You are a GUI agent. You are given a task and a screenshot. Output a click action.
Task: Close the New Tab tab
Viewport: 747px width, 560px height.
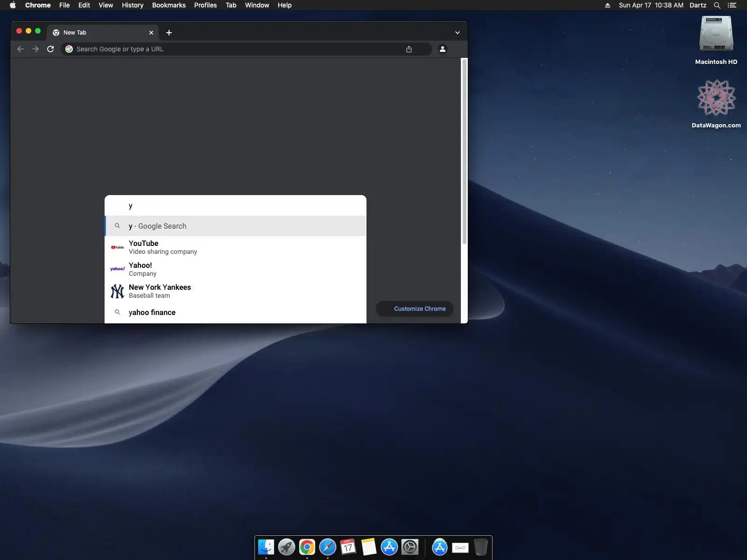point(151,33)
